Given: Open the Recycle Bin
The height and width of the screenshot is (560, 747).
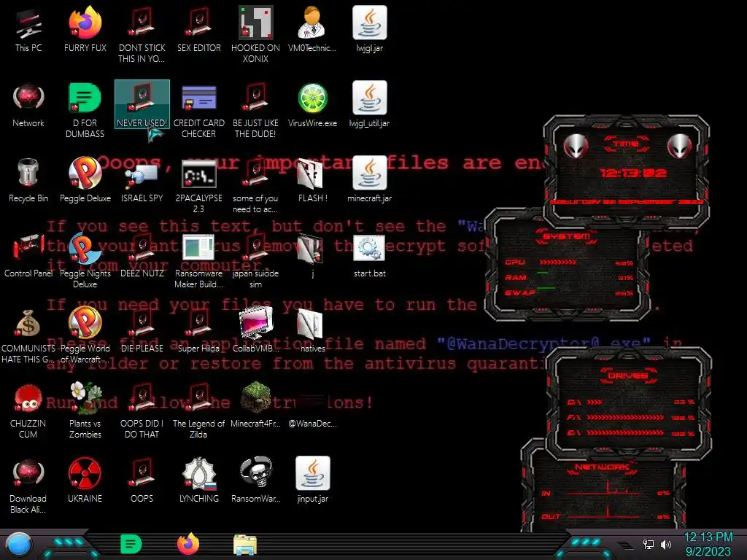Looking at the screenshot, I should click(x=28, y=180).
